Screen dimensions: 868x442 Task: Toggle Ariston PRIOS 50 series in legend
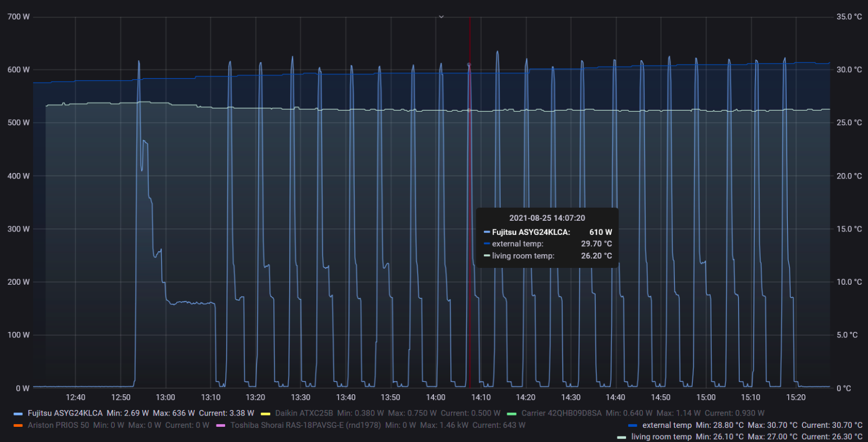58,425
